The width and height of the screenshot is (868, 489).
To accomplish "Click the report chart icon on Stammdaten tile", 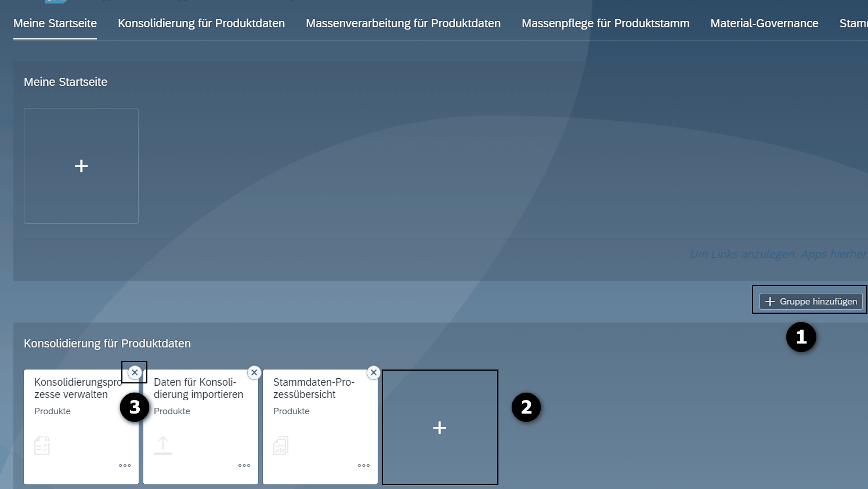I will 281,445.
